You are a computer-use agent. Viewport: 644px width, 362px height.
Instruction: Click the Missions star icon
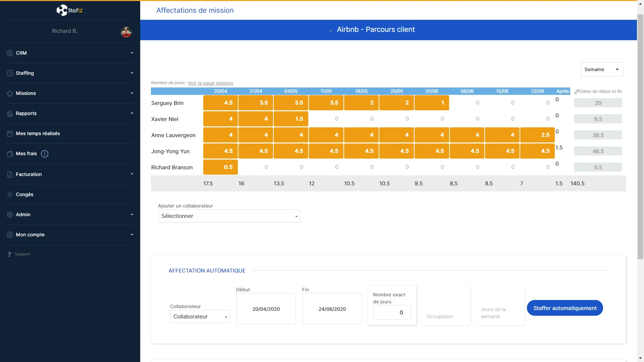coord(10,93)
